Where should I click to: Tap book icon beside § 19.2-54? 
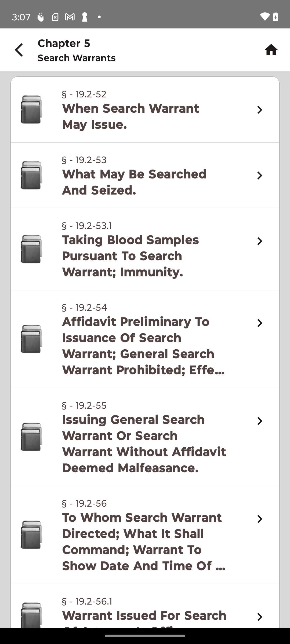click(31, 339)
